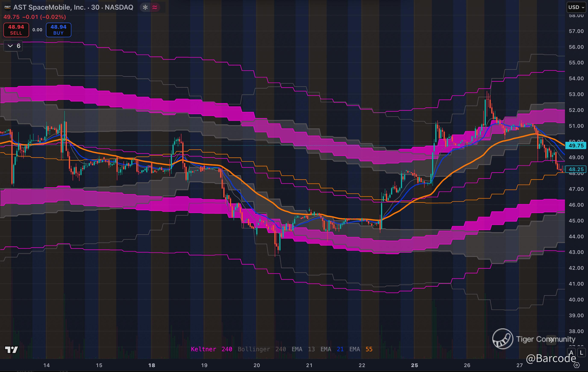Open the USD currency dropdown

(x=576, y=7)
